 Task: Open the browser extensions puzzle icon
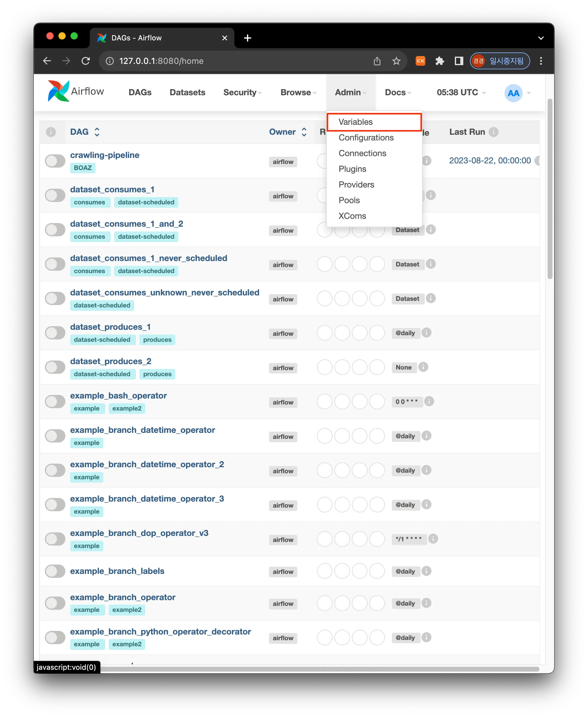tap(439, 61)
